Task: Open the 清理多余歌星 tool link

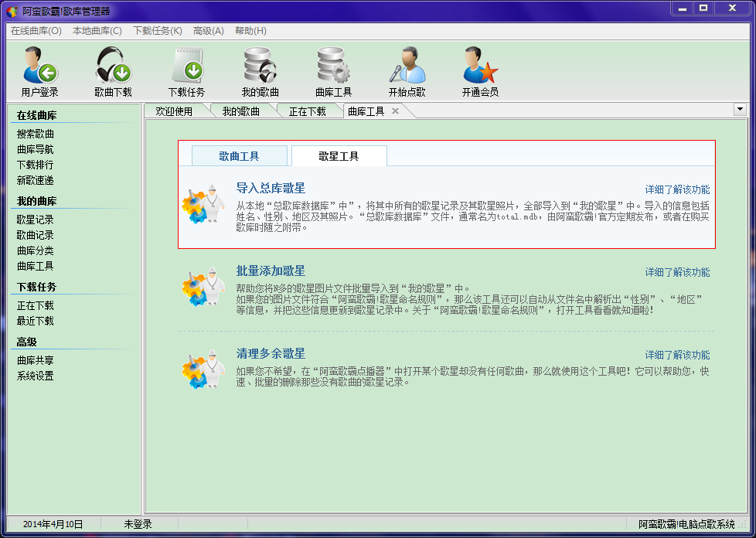Action: click(271, 353)
